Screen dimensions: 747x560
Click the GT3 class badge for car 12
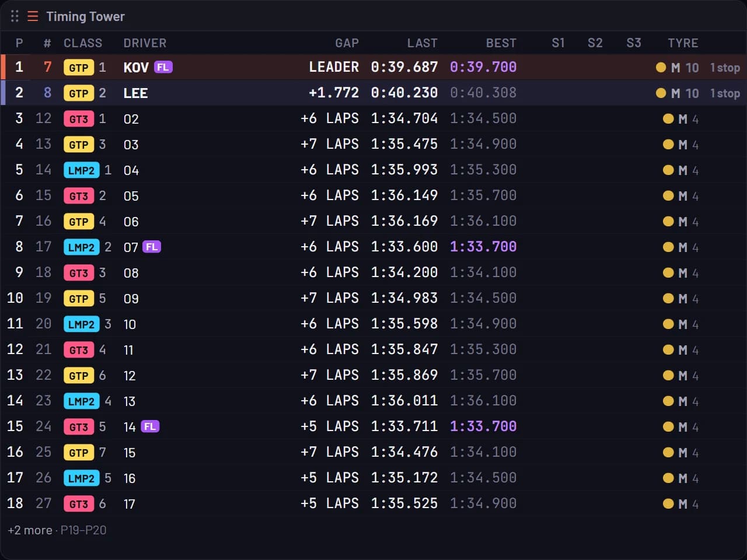[79, 119]
